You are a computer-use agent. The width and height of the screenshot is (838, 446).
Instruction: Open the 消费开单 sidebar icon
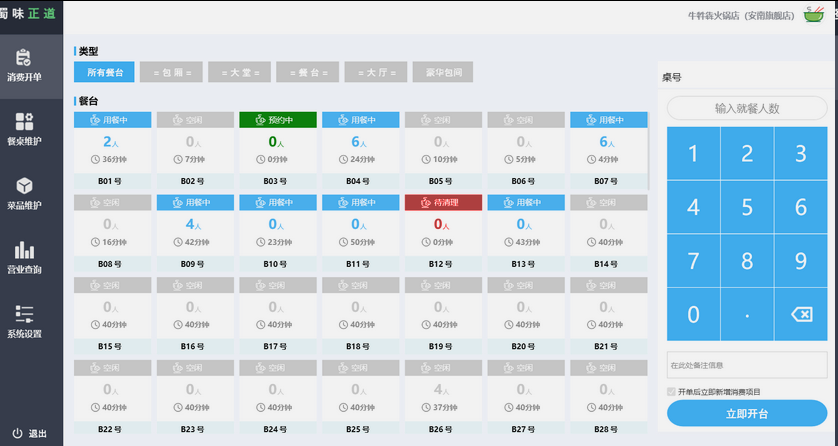click(x=24, y=58)
